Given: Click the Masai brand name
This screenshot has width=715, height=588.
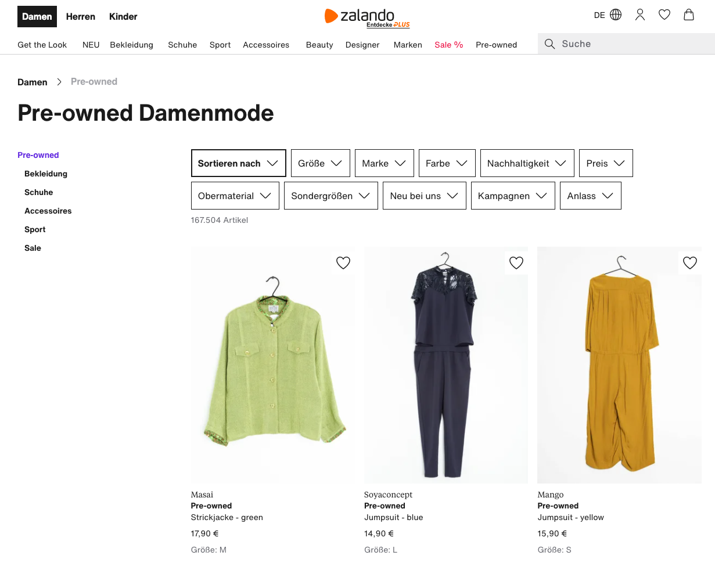Looking at the screenshot, I should (x=202, y=495).
